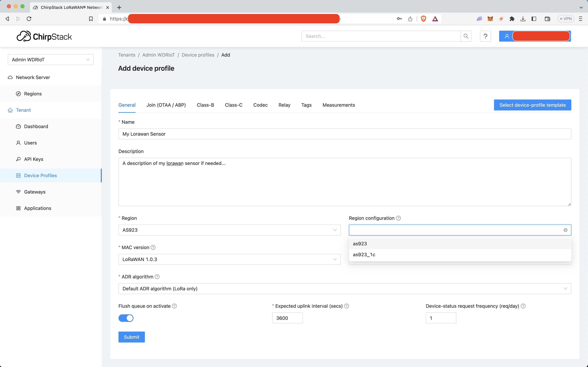588x367 pixels.
Task: Click the MAC version help icon
Action: point(153,247)
